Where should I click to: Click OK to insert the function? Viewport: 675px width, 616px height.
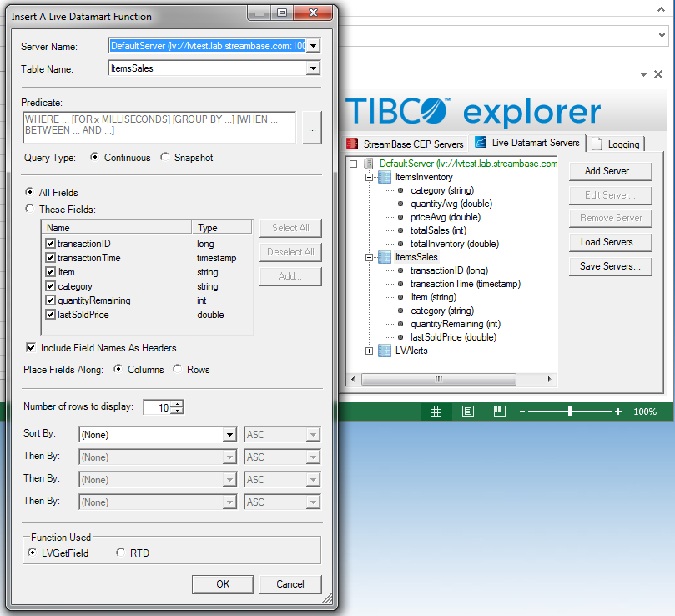point(223,583)
